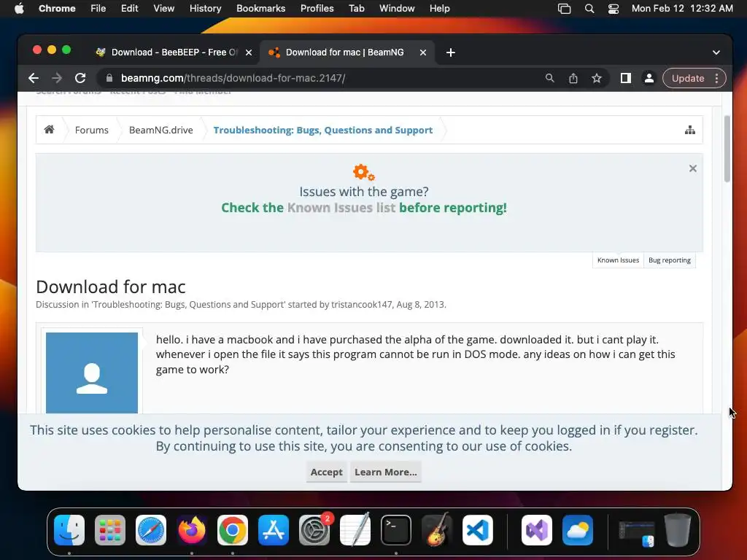Open TextEdit from the dock

click(x=355, y=530)
